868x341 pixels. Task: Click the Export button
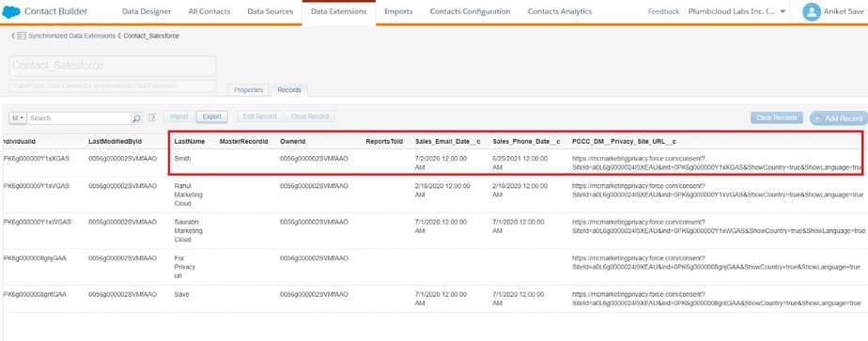(x=211, y=116)
